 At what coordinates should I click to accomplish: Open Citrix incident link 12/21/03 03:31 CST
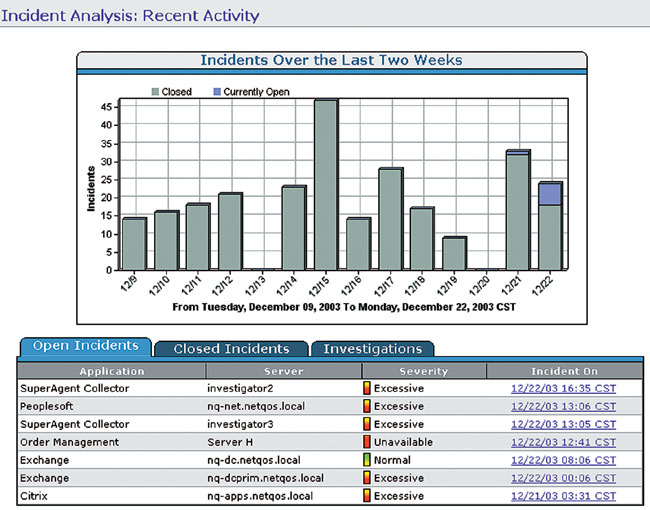coord(563,496)
